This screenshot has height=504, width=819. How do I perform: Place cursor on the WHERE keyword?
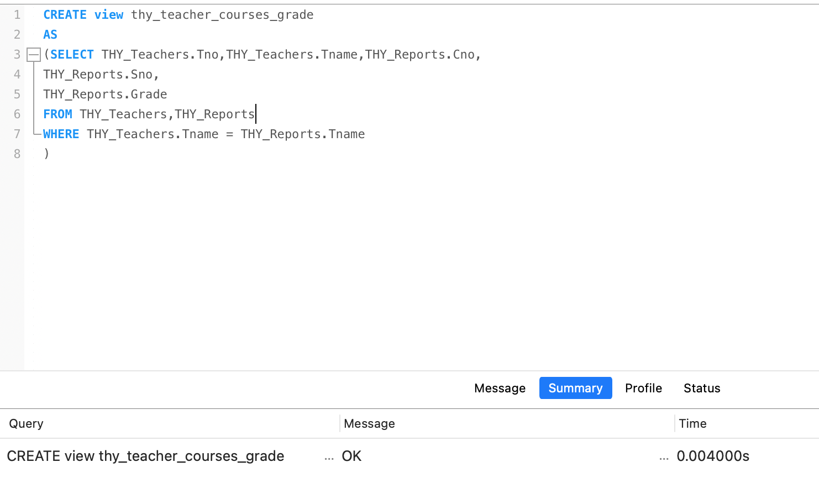click(61, 134)
